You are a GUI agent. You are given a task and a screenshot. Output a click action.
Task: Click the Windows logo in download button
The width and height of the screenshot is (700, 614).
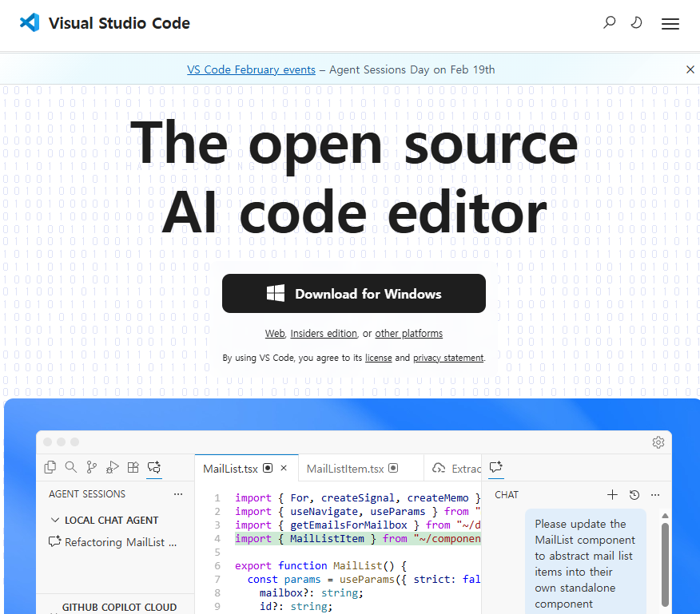276,293
